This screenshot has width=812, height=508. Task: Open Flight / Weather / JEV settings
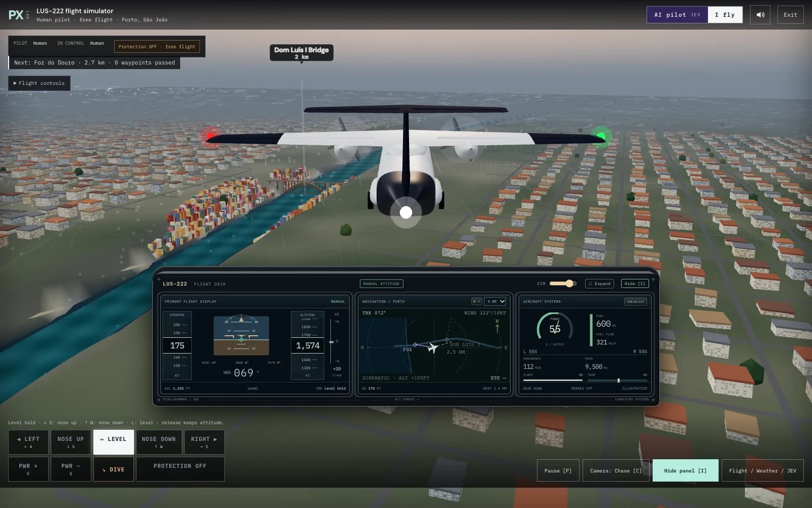762,470
